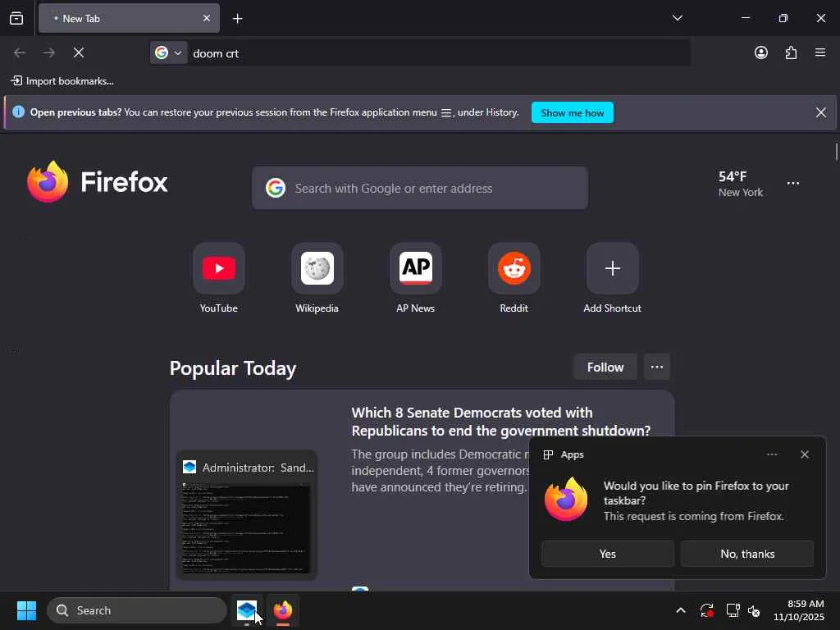Click the Show me how button
Viewport: 840px width, 630px height.
pos(572,113)
